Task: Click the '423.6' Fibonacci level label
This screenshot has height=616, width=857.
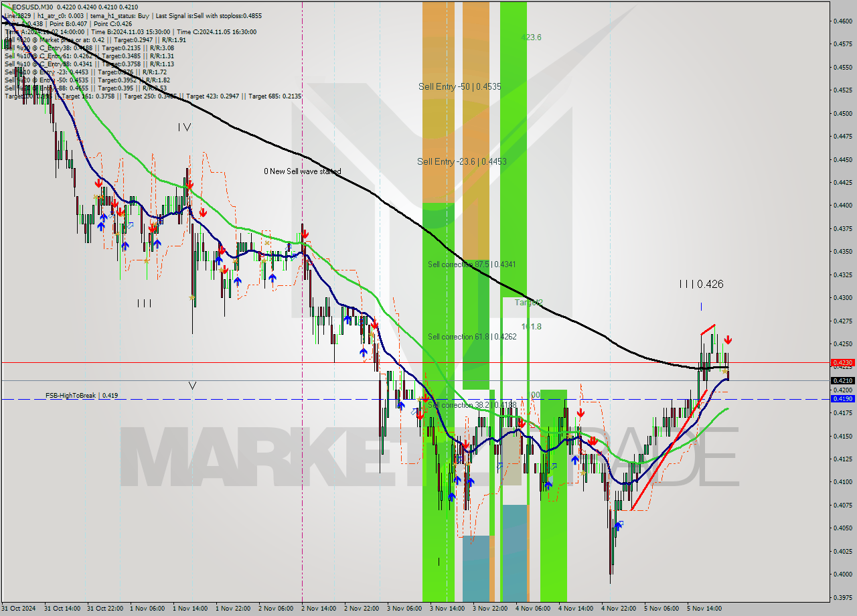Action: 532,37
